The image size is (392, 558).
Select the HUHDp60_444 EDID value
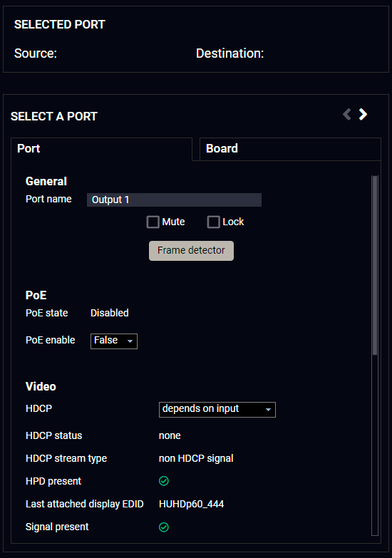pyautogui.click(x=191, y=505)
